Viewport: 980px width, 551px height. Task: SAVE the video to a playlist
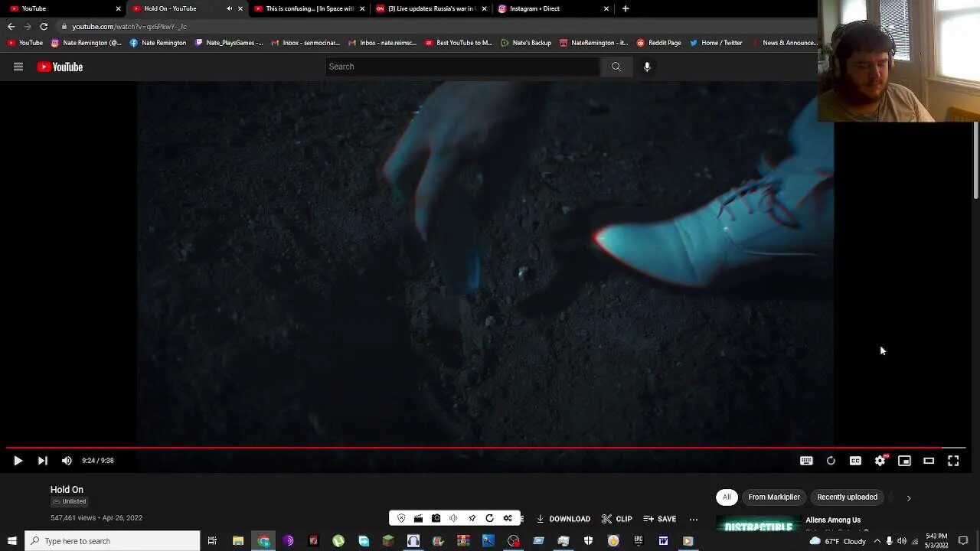[660, 519]
